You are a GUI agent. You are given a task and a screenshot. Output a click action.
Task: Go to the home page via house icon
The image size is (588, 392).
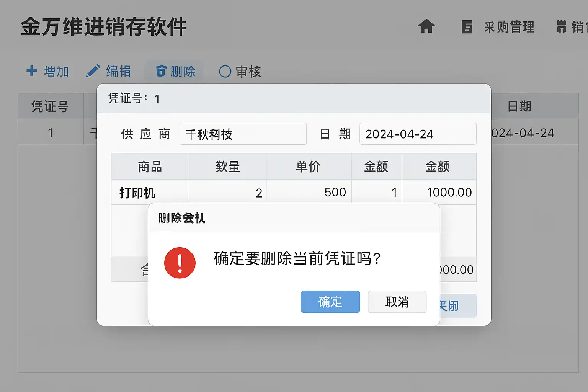pos(426,26)
